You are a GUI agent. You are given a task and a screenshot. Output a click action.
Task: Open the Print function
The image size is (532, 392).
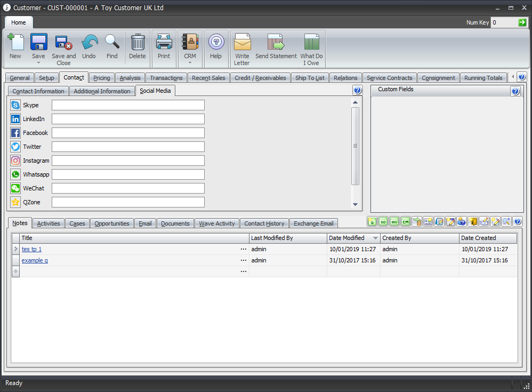coord(164,43)
